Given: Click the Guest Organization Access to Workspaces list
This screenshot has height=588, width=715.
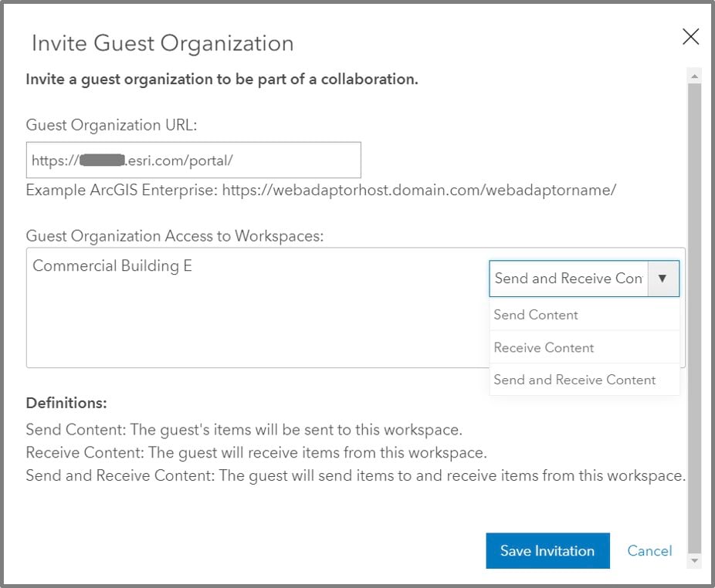Looking at the screenshot, I should (232, 324).
